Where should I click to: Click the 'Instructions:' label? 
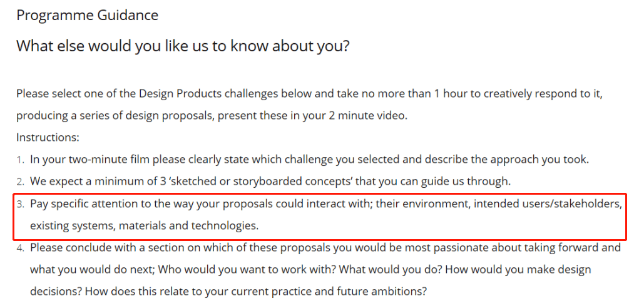(x=48, y=138)
